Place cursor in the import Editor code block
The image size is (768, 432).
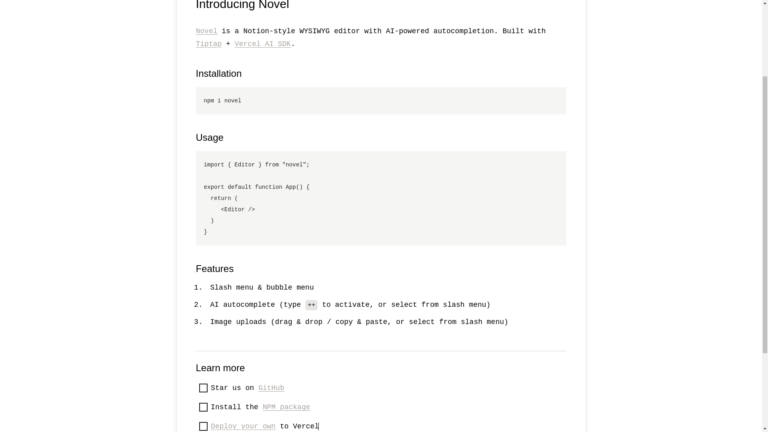pos(380,198)
